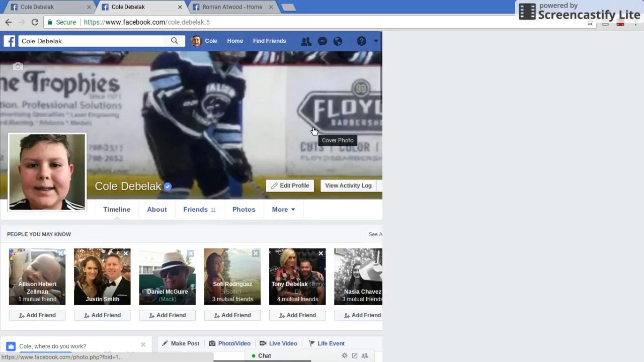
Task: Add Daniel McGuire as friend
Action: [x=167, y=315]
